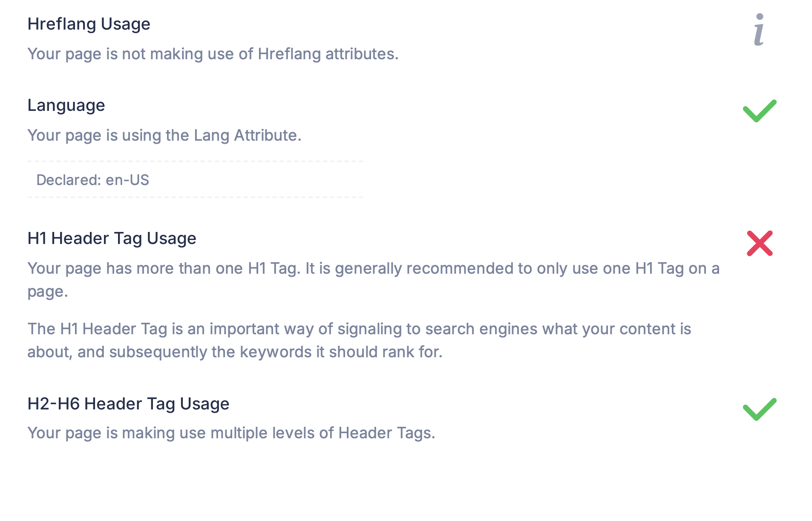The image size is (812, 521).
Task: Click the Lang Attribute description text
Action: (164, 136)
